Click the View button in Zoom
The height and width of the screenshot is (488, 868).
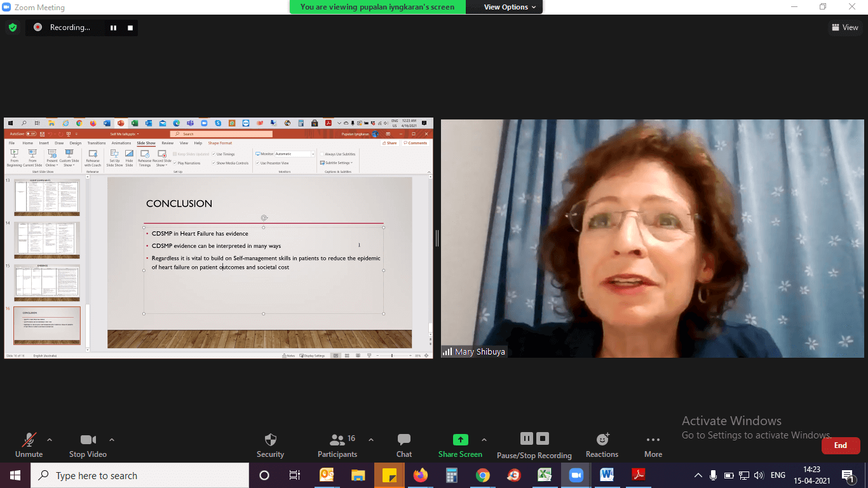tap(845, 27)
